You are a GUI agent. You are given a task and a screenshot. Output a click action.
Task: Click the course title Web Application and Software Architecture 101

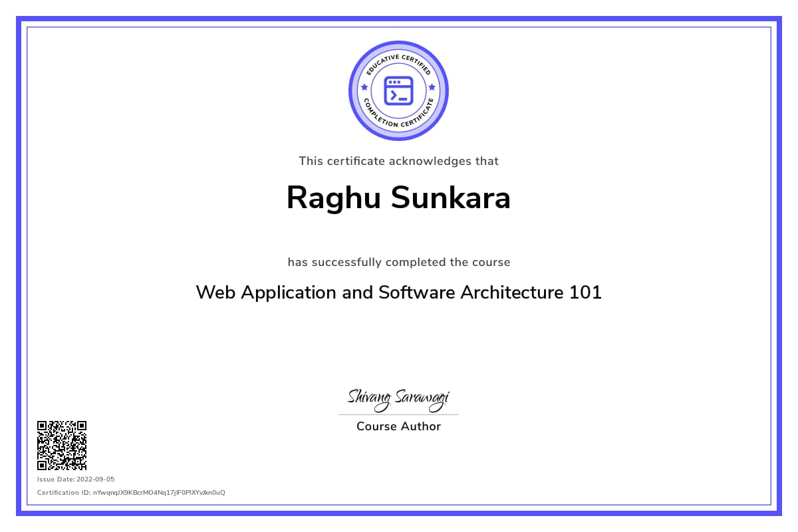click(399, 292)
